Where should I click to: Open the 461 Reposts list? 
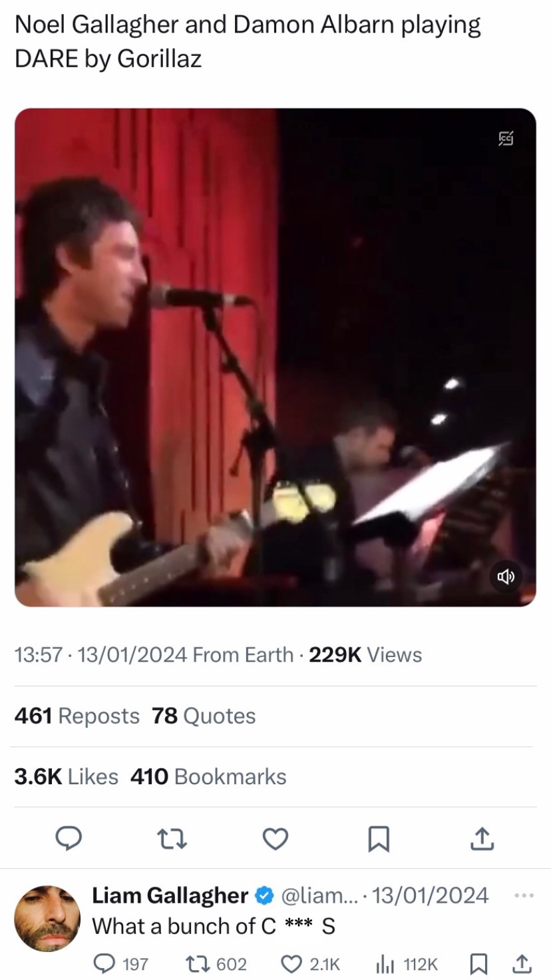(x=77, y=716)
